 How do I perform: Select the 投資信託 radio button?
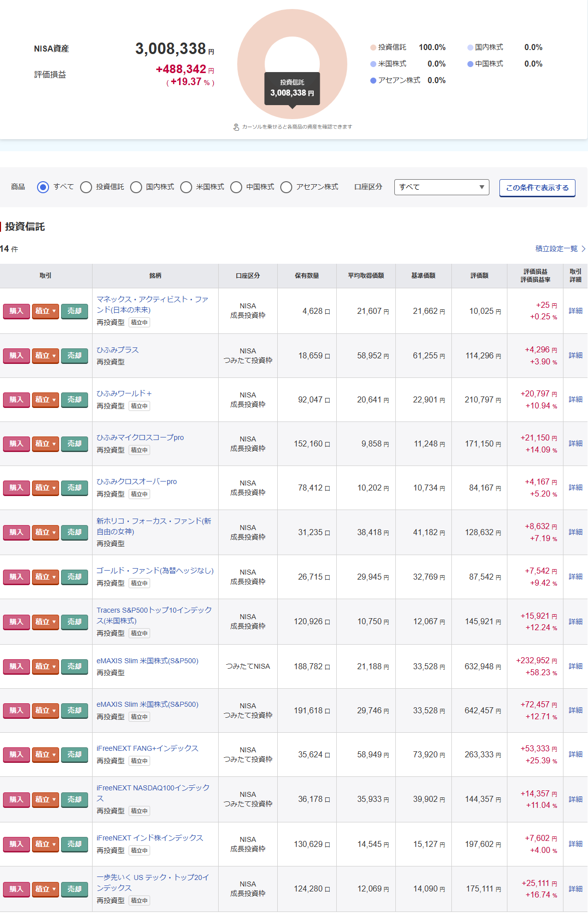click(86, 187)
